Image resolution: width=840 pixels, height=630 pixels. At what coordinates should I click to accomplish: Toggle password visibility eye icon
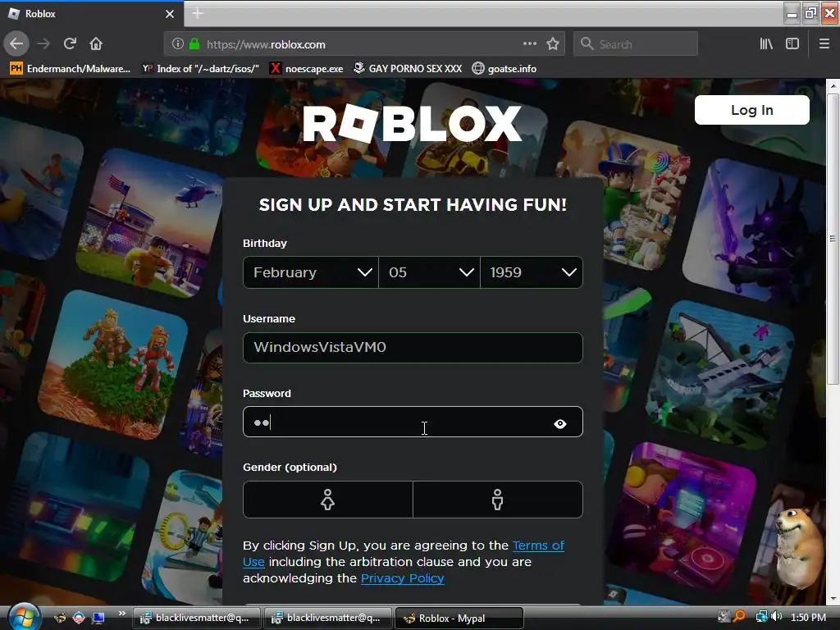pyautogui.click(x=559, y=424)
